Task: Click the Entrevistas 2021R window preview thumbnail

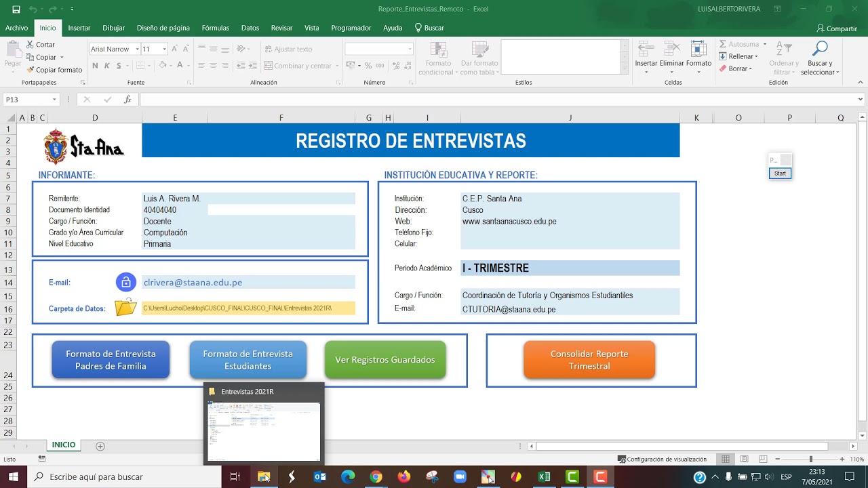Action: point(264,432)
